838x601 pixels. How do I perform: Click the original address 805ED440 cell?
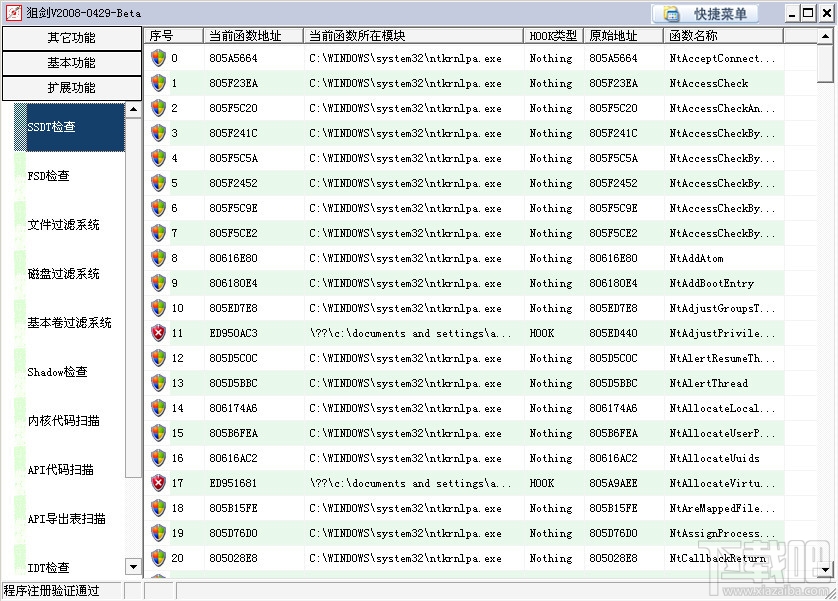[x=614, y=333]
